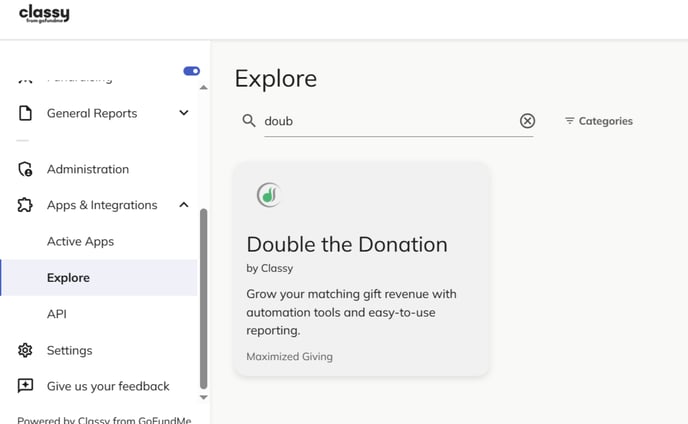
Task: Click the Administration shield icon
Action: tap(25, 169)
